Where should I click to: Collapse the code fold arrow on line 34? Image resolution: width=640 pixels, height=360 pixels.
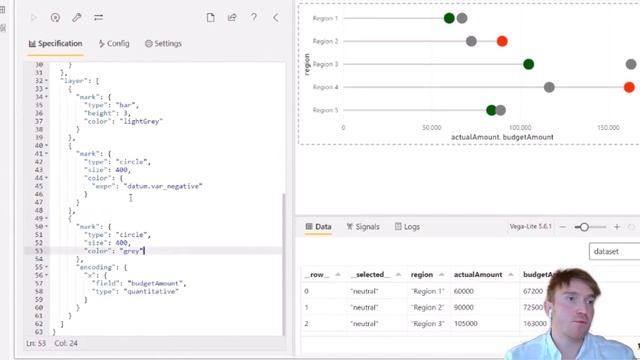[x=46, y=97]
